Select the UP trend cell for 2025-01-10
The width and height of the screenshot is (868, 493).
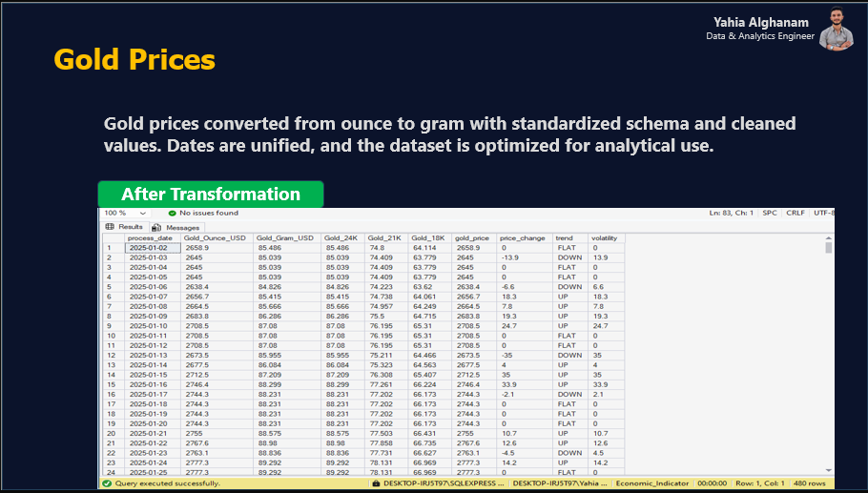[x=570, y=326]
